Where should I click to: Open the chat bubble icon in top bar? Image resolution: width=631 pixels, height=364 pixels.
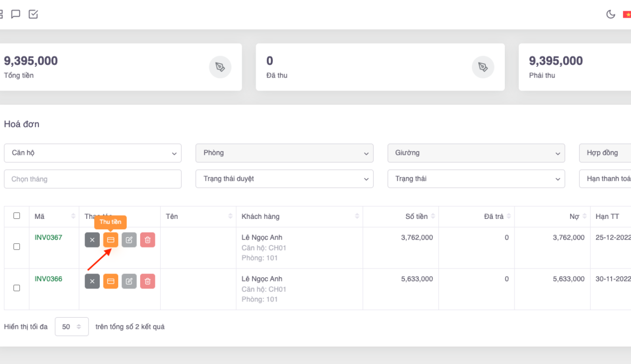[x=16, y=15]
